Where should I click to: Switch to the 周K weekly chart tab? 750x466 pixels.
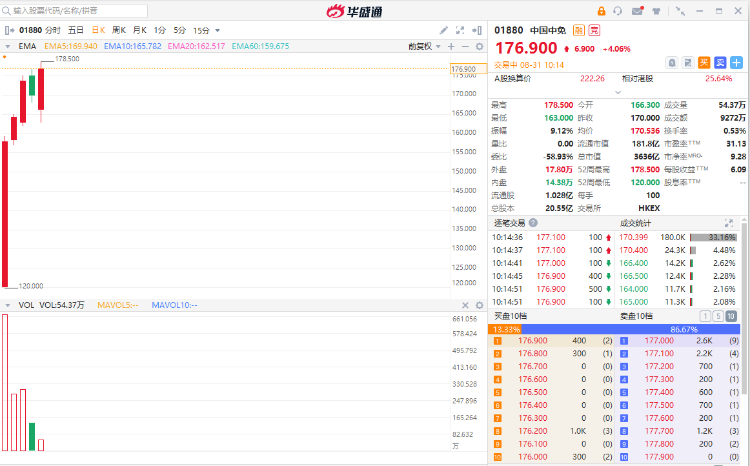pyautogui.click(x=120, y=30)
